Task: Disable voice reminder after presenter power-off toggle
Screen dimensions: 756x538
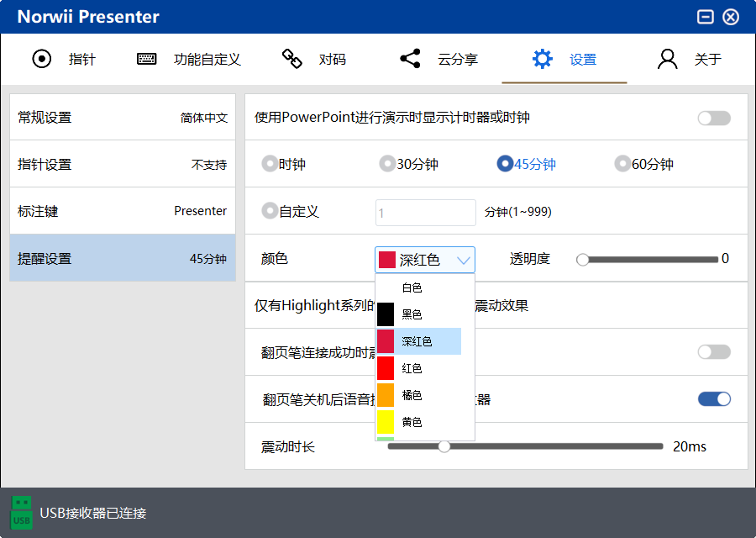Action: (714, 399)
